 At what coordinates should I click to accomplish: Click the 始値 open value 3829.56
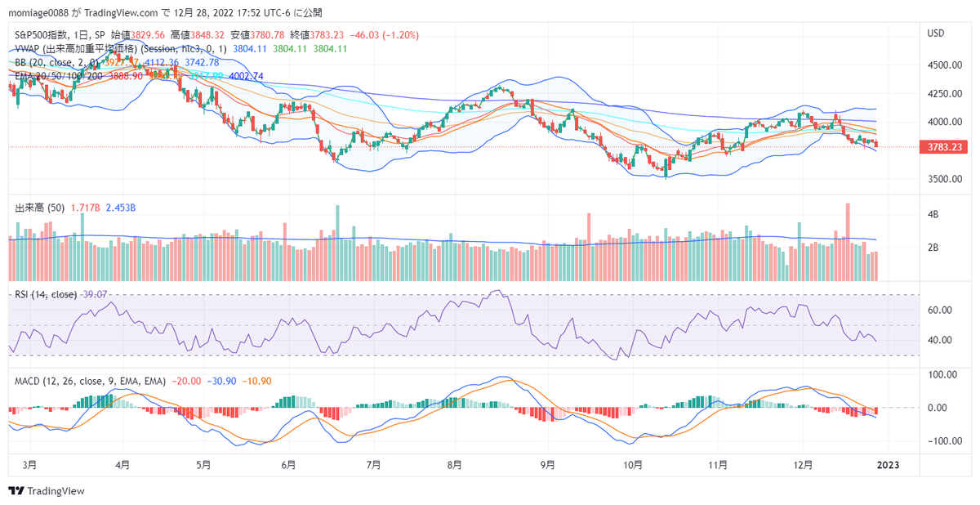pos(149,36)
